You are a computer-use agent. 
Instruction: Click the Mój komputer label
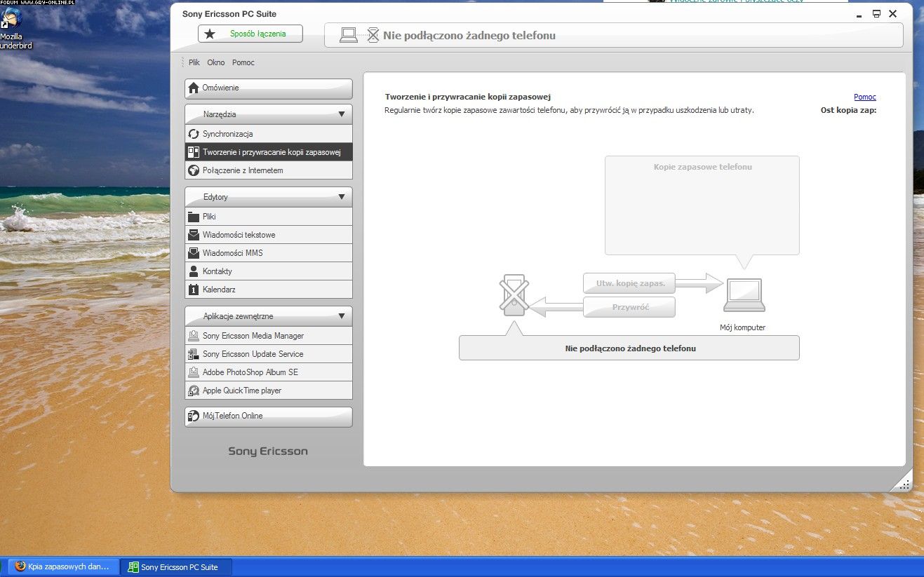tap(742, 327)
